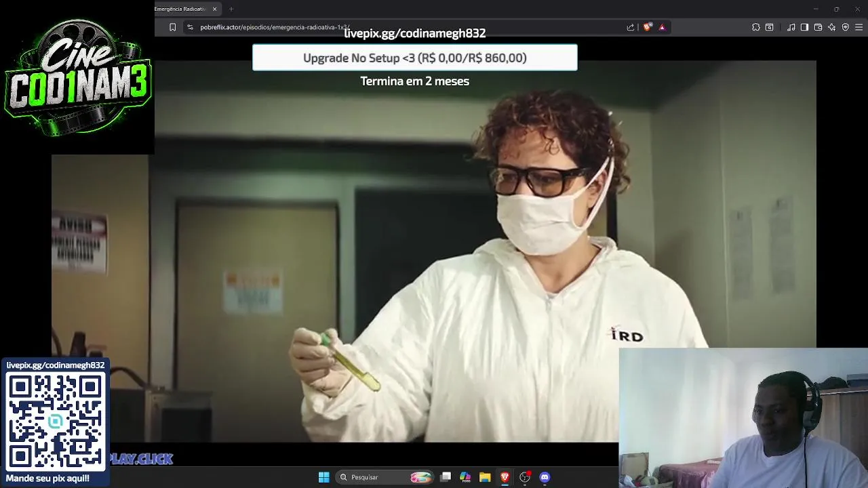Open the Brave Wallet icon
The height and width of the screenshot is (488, 868).
point(818,27)
